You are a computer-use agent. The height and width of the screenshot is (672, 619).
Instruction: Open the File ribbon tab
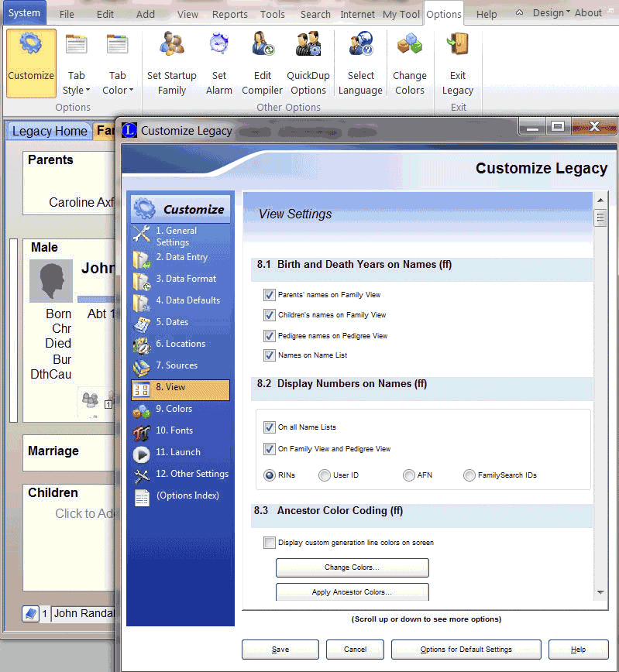coord(67,14)
